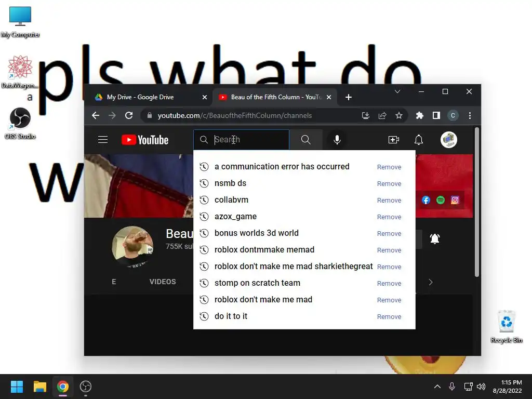The image size is (532, 399).
Task: Remove 'nsmb ds' from search history
Action: click(x=389, y=183)
